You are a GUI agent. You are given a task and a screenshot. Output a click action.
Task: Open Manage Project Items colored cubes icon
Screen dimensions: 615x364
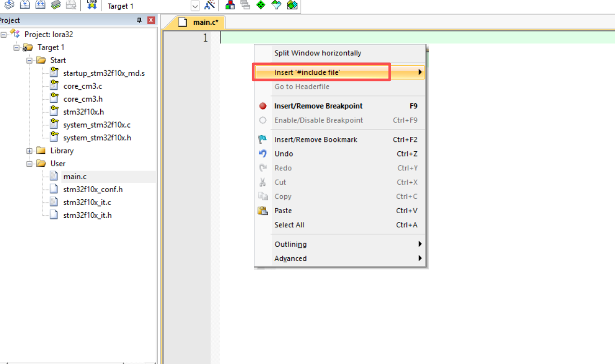[x=230, y=5]
